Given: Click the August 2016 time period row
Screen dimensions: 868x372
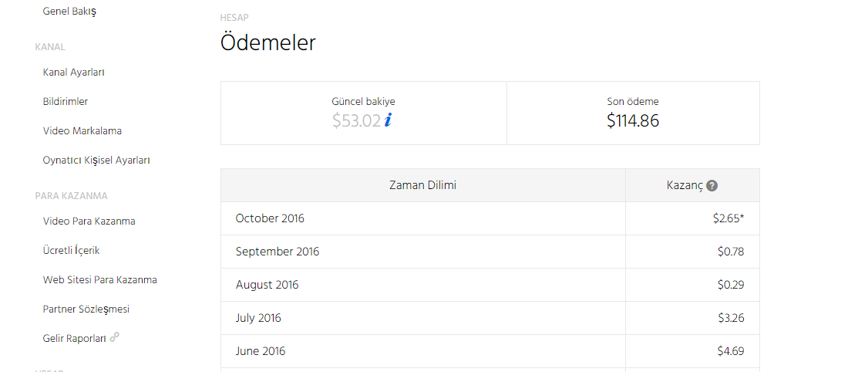Looking at the screenshot, I should pyautogui.click(x=490, y=285).
